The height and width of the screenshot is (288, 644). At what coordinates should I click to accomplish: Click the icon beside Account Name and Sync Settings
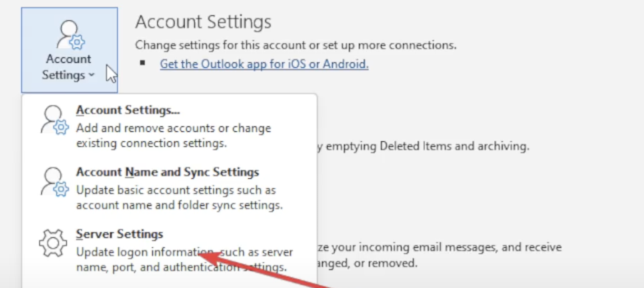point(55,182)
